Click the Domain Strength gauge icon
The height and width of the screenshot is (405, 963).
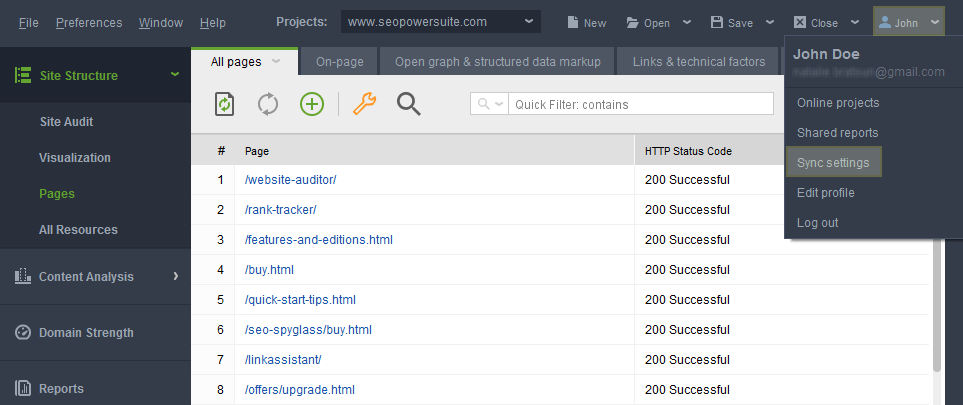(x=23, y=332)
